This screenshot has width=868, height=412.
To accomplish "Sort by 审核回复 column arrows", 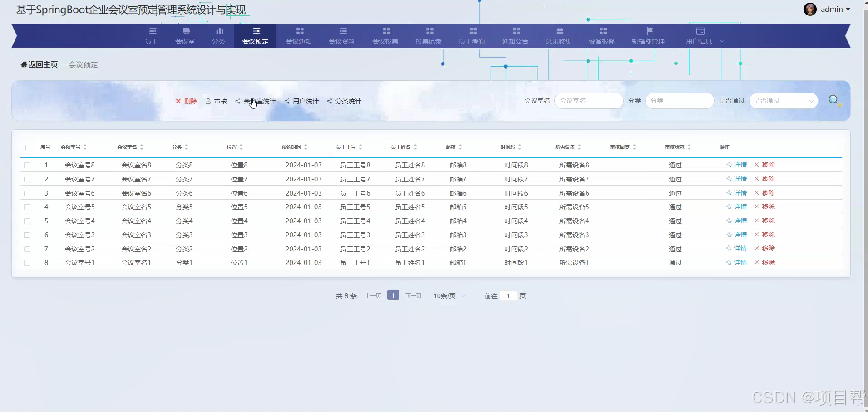I will [634, 147].
